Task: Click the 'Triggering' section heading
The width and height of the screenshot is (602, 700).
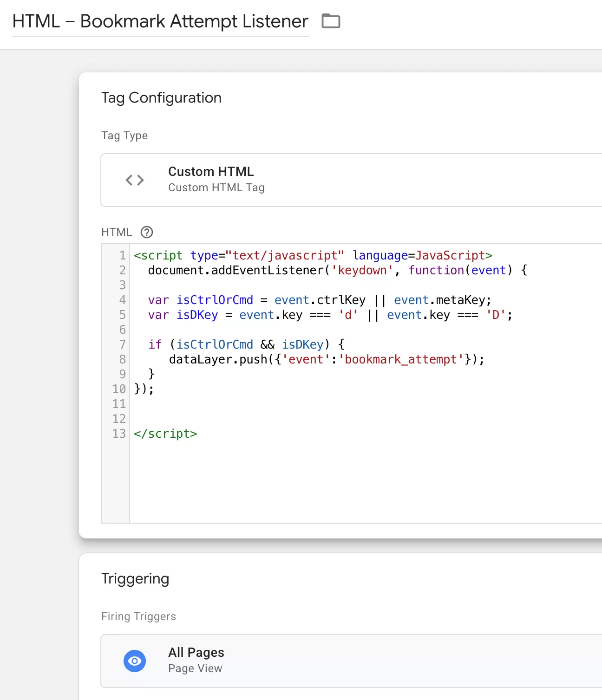Action: point(135,579)
